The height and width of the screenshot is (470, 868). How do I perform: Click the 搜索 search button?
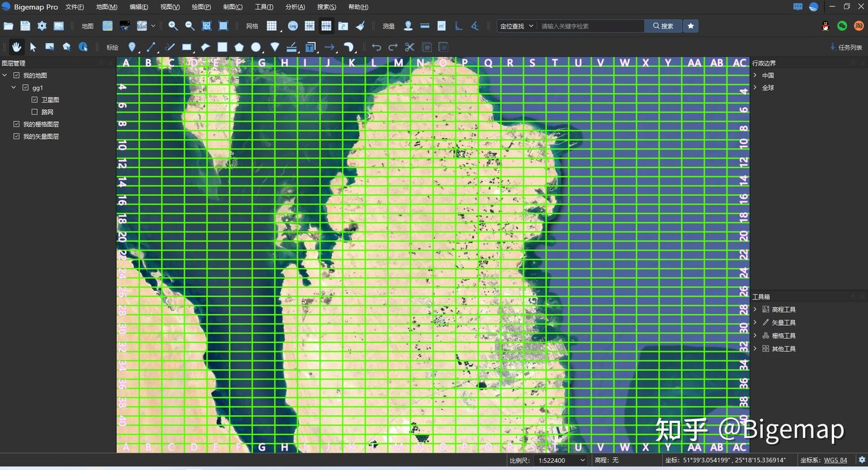point(663,26)
